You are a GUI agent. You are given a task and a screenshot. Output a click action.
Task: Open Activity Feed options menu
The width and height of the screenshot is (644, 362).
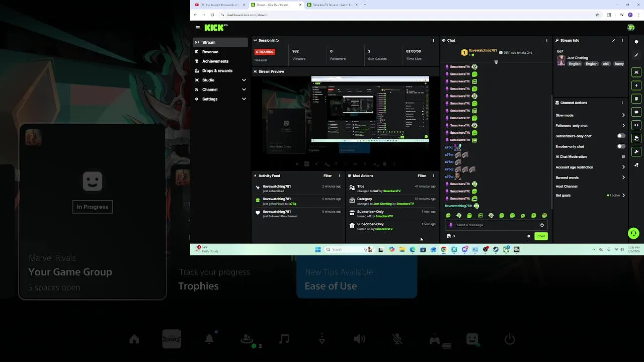[x=339, y=175]
